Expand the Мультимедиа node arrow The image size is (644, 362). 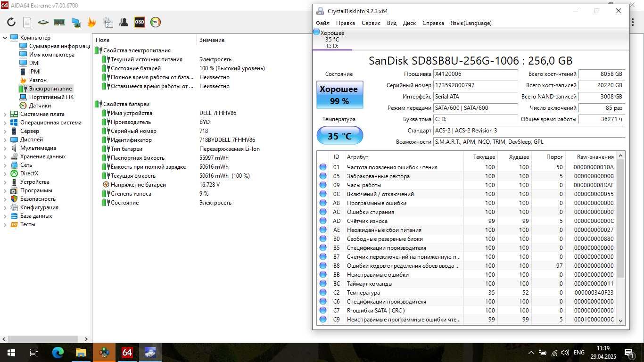tap(5, 148)
